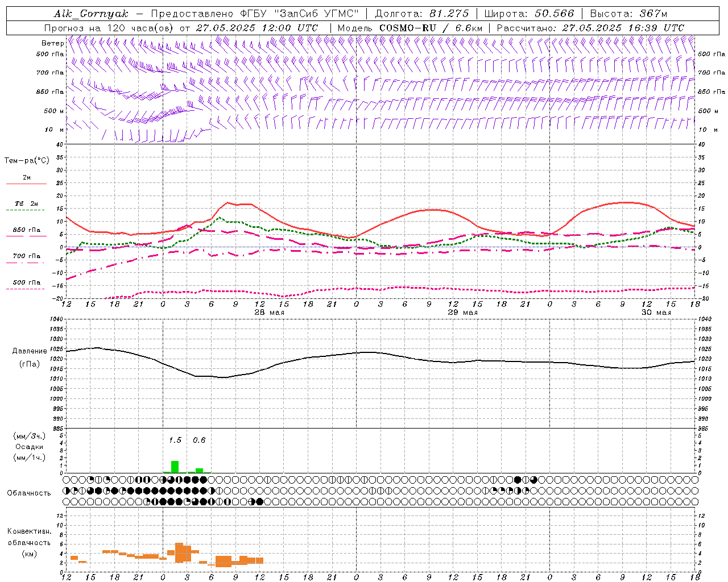Click the Конвективн. label
This screenshot has height=582, width=728.
[29, 531]
